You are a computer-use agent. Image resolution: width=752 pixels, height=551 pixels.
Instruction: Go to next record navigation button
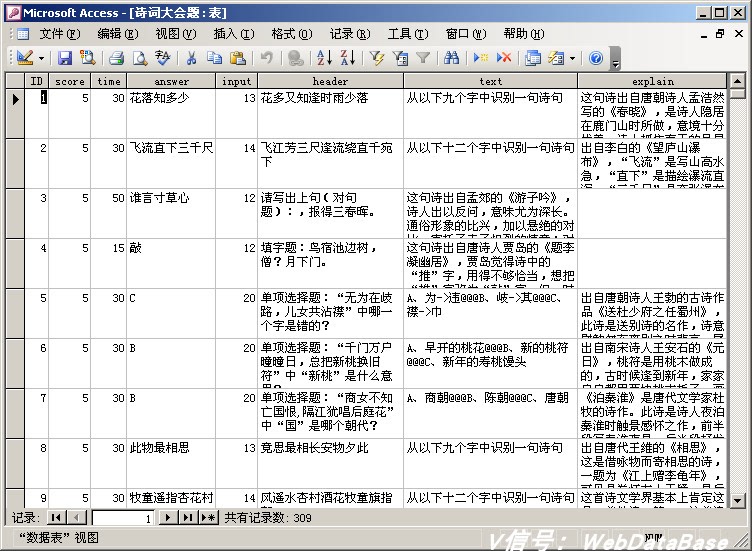pyautogui.click(x=168, y=517)
